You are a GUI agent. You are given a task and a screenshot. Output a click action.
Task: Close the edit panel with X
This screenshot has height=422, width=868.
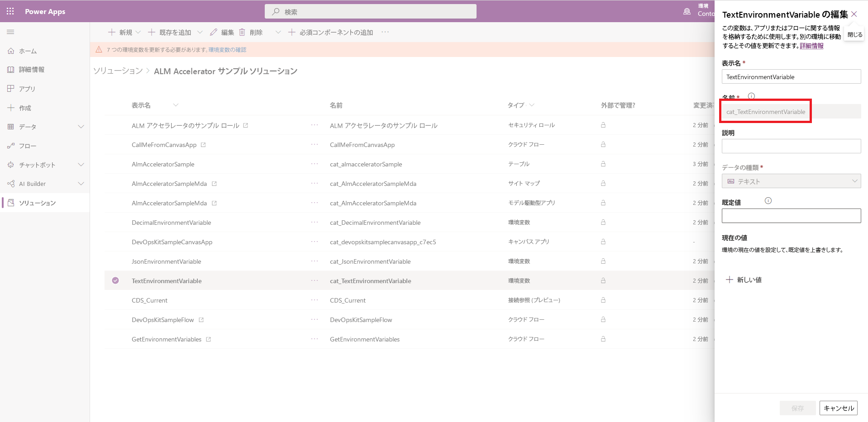[x=854, y=14]
